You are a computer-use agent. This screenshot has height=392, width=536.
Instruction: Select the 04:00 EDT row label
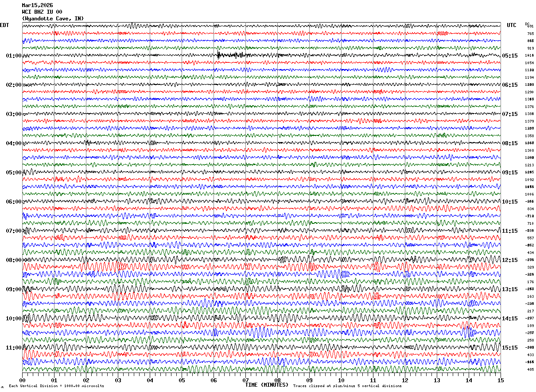click(x=14, y=143)
